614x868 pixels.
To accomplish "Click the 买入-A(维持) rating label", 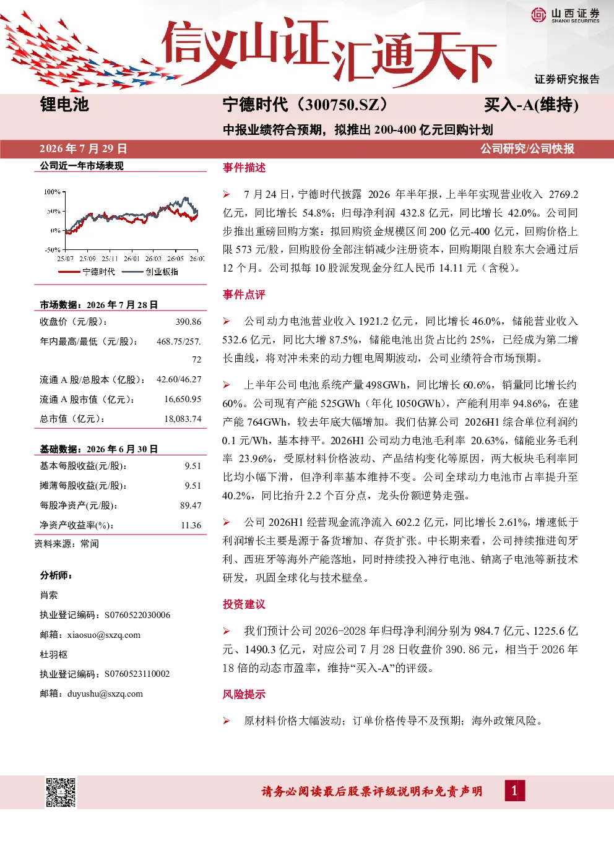I will (531, 105).
